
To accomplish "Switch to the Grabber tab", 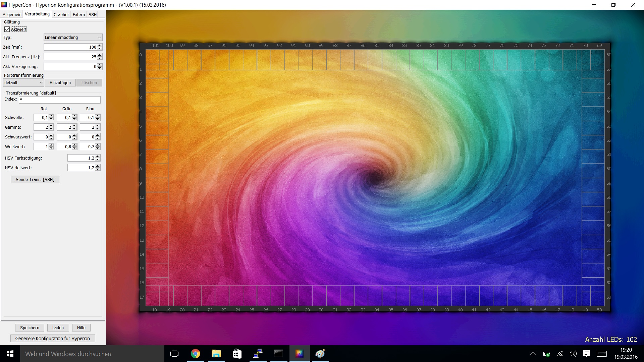I will coord(61,14).
